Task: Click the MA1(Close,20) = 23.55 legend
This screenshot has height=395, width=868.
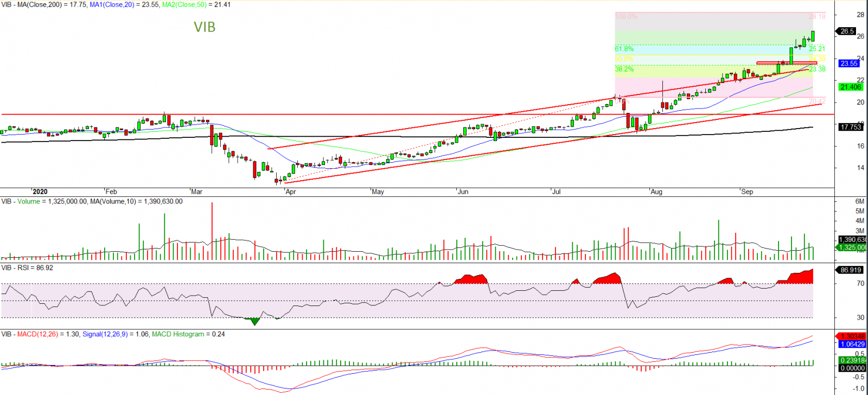Action: 124,4
